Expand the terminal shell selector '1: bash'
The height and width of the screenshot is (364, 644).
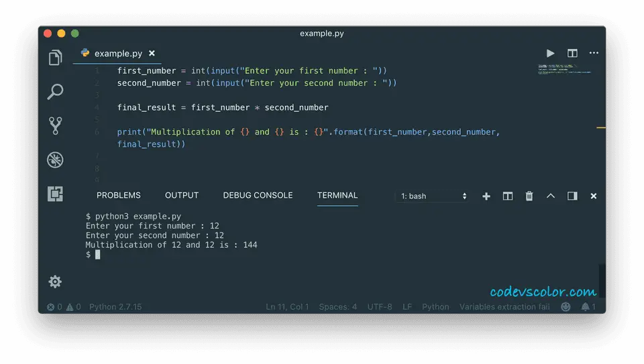pyautogui.click(x=433, y=196)
